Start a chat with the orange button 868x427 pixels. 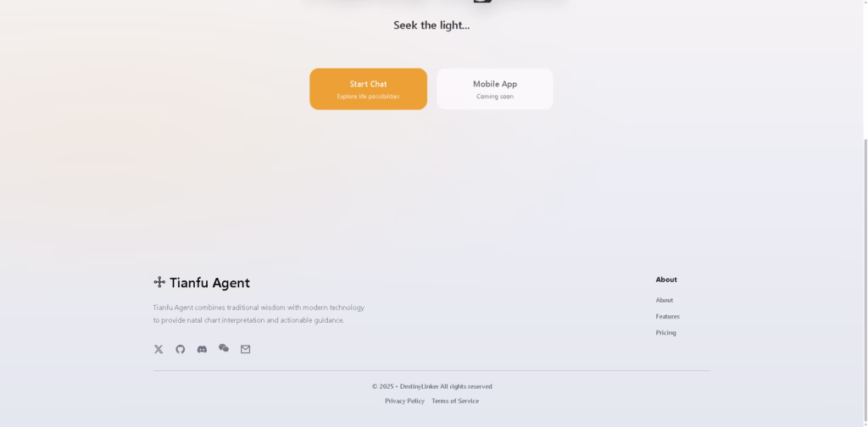point(368,89)
